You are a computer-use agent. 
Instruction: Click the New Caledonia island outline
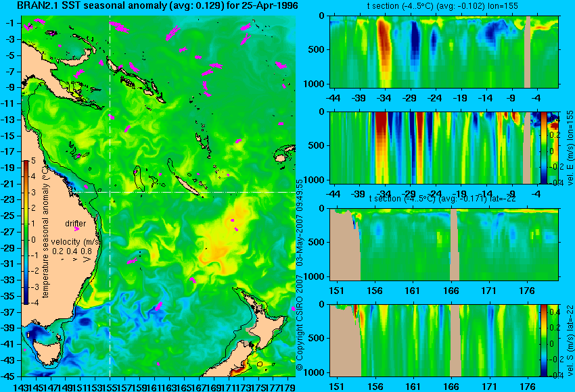click(x=183, y=177)
